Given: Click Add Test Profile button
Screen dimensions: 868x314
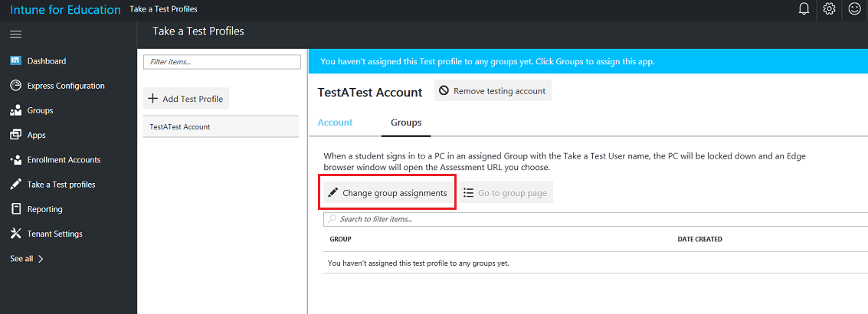Looking at the screenshot, I should tap(186, 99).
